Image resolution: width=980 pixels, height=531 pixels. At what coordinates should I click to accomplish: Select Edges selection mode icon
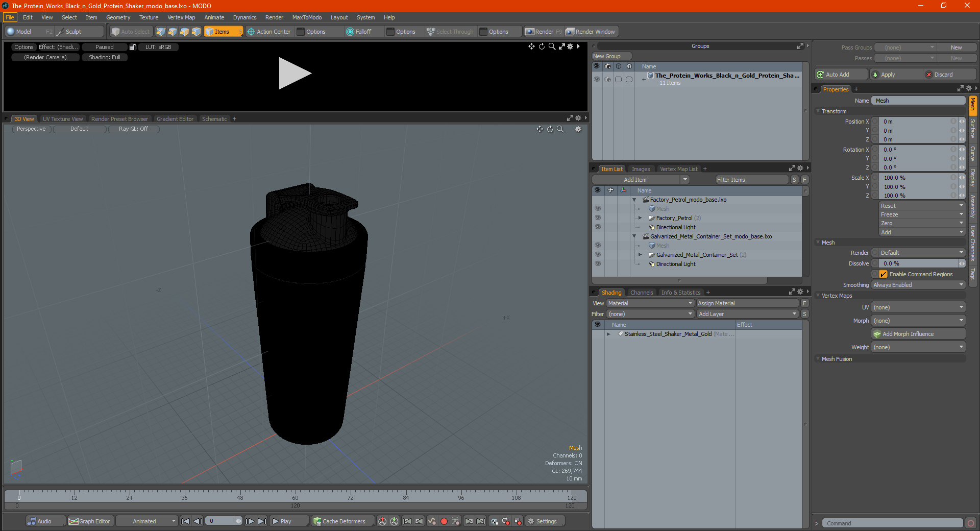click(x=173, y=32)
